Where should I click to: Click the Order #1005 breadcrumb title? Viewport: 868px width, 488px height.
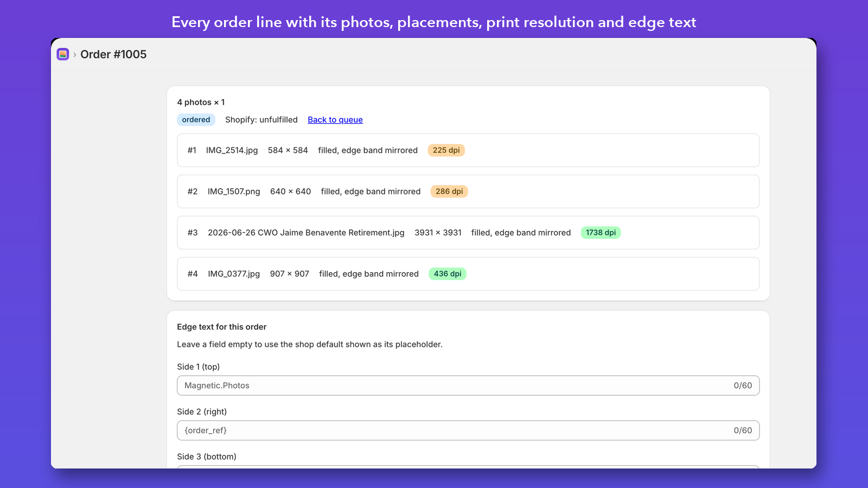[113, 54]
